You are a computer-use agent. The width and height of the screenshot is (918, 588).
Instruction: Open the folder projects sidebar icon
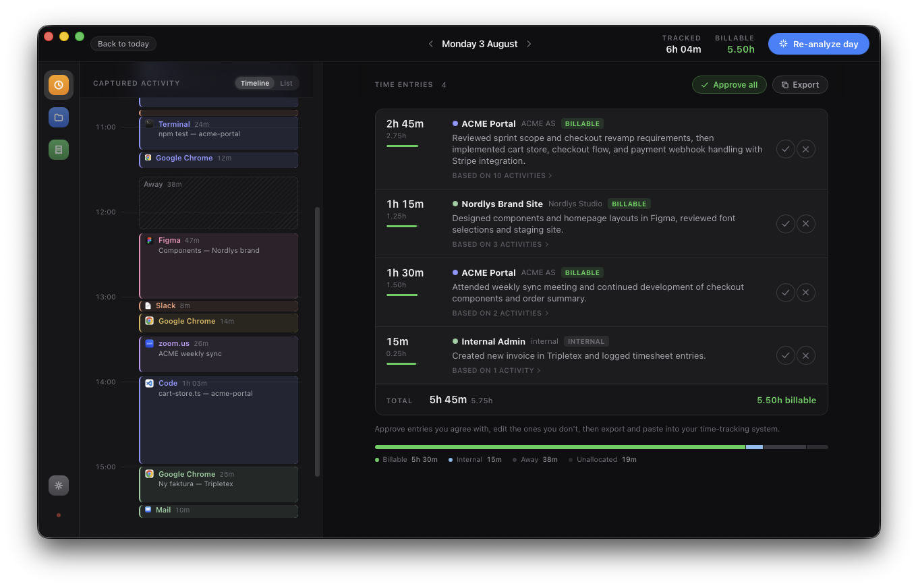[x=59, y=117]
